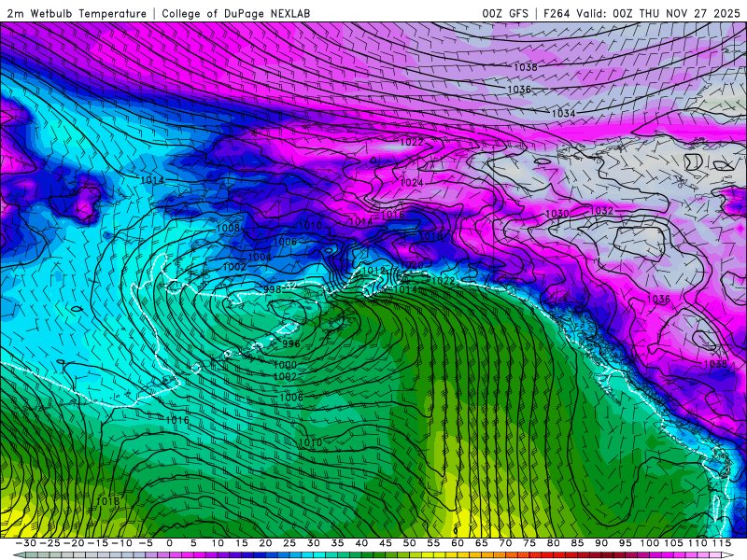The image size is (747, 560).
Task: Click the 85 value on the legend scale
Action: pyautogui.click(x=577, y=543)
